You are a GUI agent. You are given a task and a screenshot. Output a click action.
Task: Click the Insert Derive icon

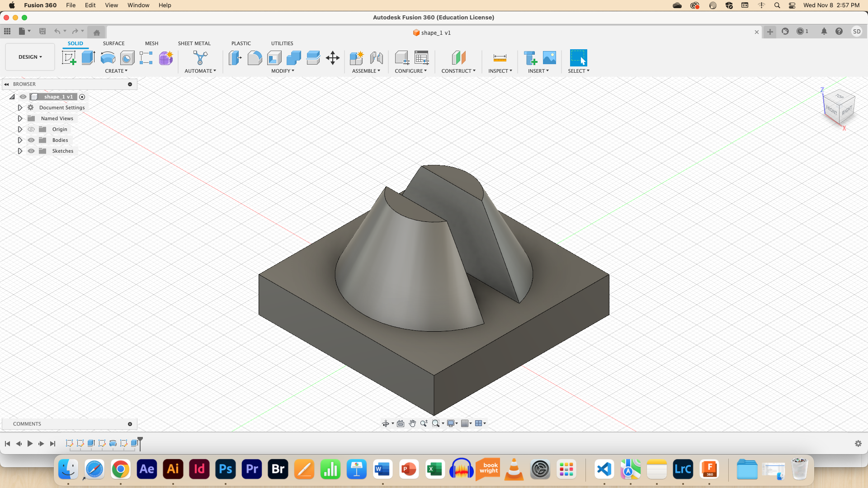[530, 58]
